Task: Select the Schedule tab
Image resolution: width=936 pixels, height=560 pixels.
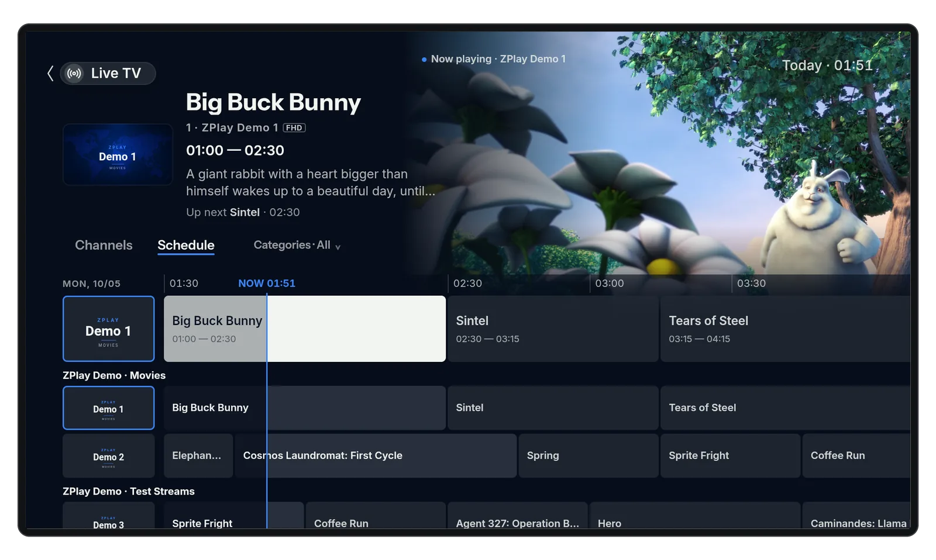Action: [186, 245]
